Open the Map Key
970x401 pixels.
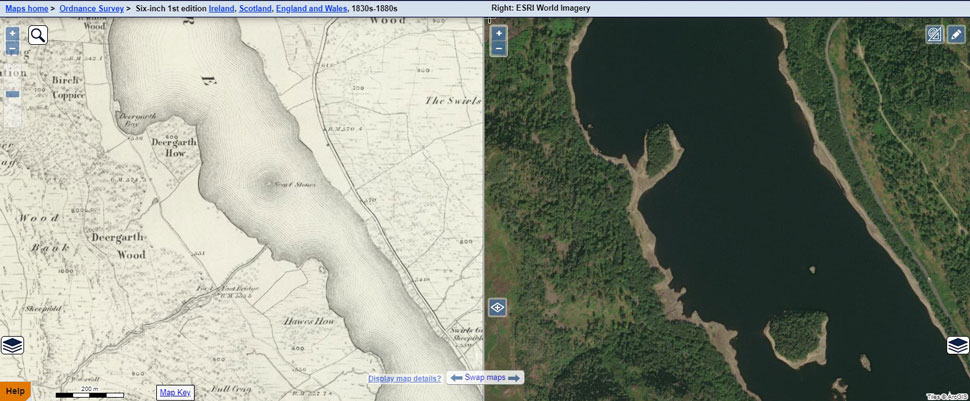tap(175, 392)
